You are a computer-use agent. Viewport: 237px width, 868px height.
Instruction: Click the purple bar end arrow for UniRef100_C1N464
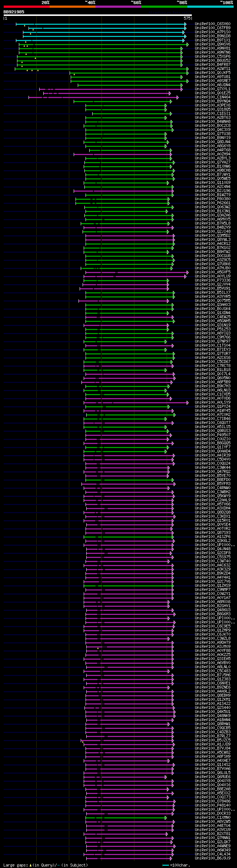point(178,97)
